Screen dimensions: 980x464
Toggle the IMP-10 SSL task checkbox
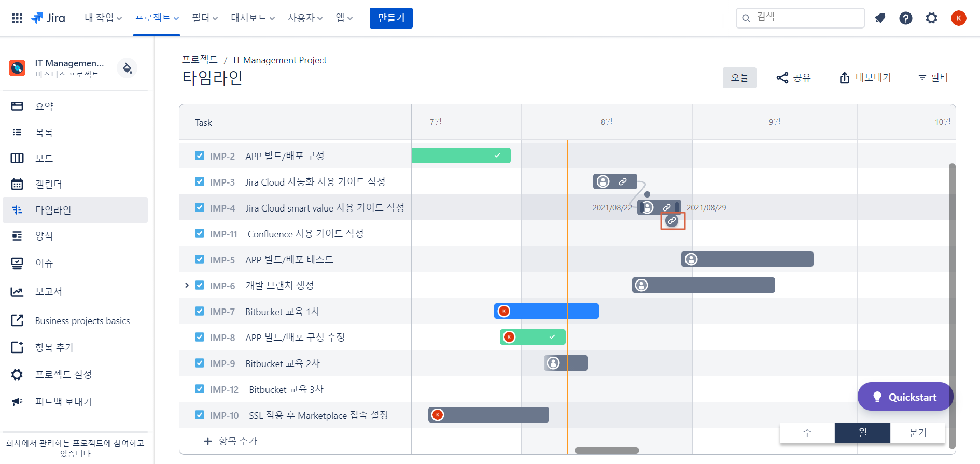pyautogui.click(x=200, y=415)
